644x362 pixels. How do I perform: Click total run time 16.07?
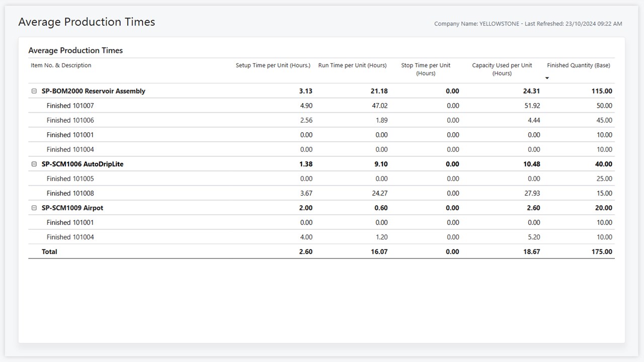pos(379,251)
